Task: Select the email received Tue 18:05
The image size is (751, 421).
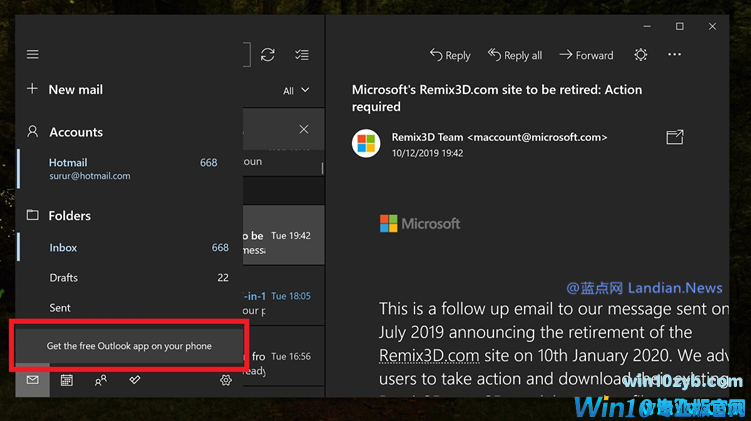Action: pyautogui.click(x=284, y=296)
